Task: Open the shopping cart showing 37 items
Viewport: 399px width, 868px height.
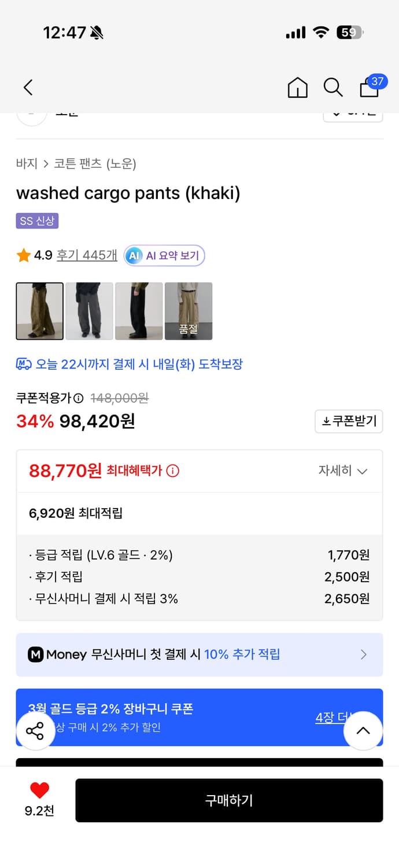Action: click(368, 88)
